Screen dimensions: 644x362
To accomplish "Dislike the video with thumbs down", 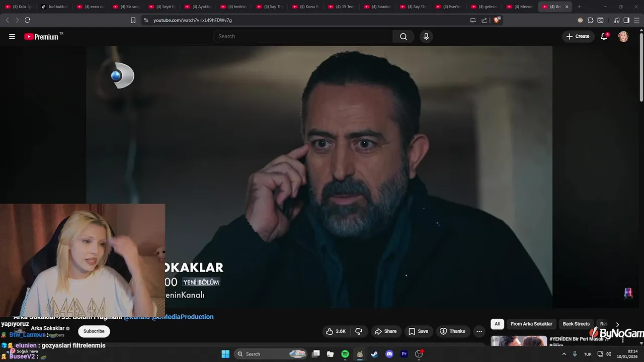I will (x=359, y=331).
